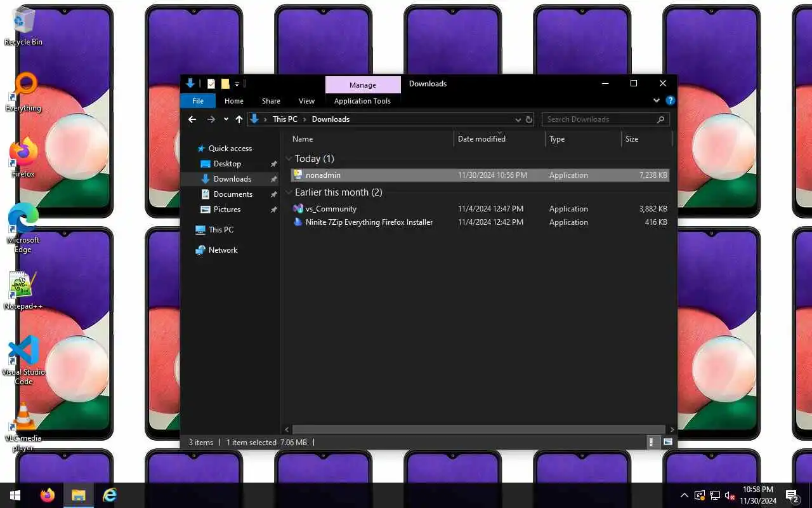The width and height of the screenshot is (812, 508).
Task: Select This PC in navigation pane
Action: click(221, 230)
